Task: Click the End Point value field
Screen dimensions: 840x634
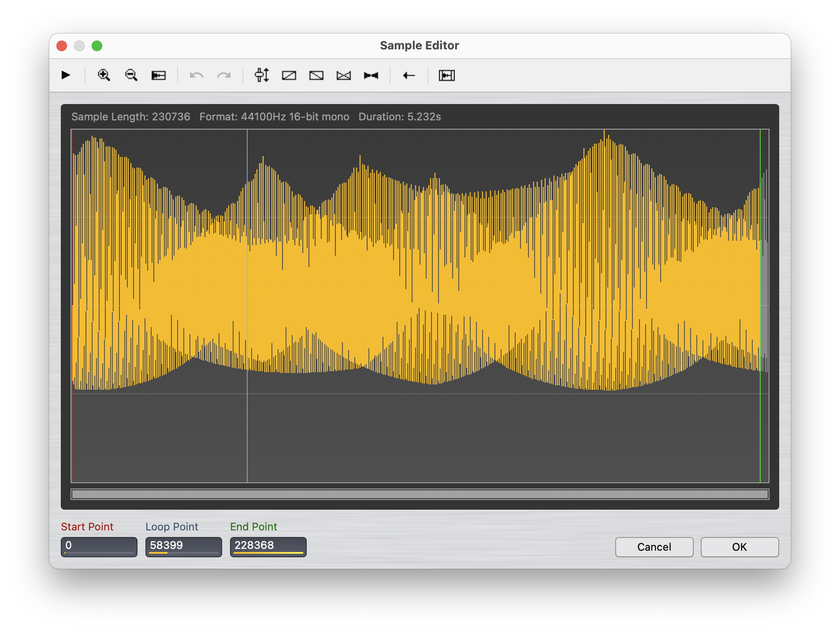Action: (x=268, y=546)
